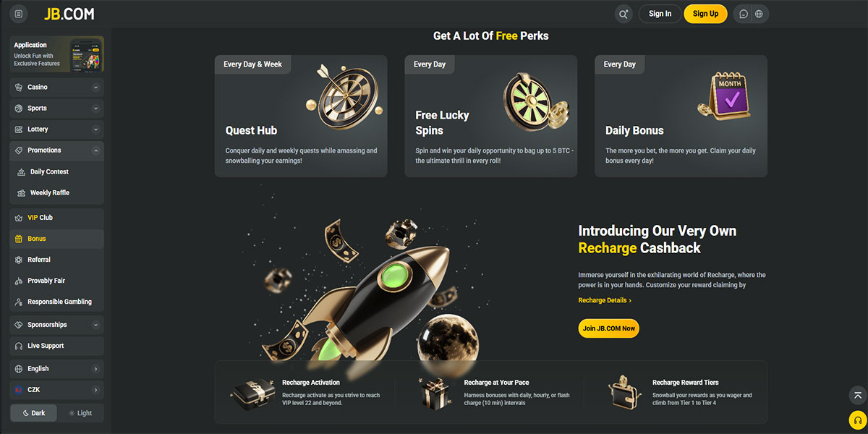Screen dimensions: 868x434
Task: Open the search icon in header
Action: (624, 14)
